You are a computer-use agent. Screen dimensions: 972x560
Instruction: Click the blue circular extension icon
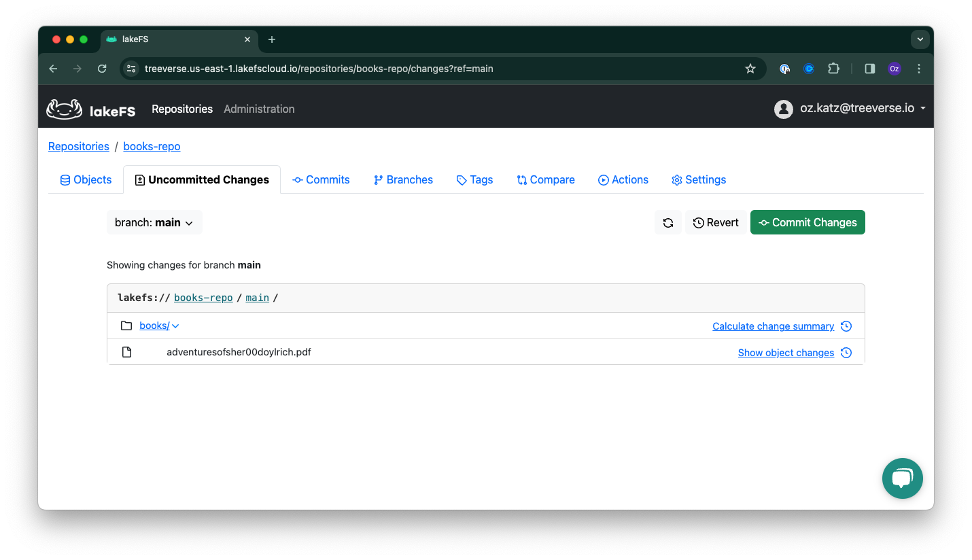tap(809, 69)
